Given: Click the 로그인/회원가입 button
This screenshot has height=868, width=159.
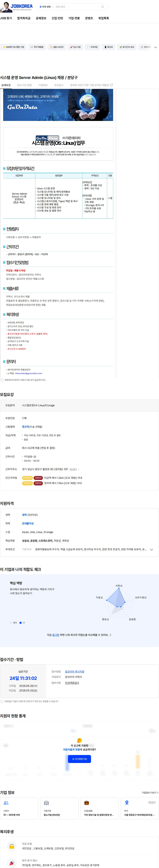Looking at the screenshot, I should pos(79,759).
